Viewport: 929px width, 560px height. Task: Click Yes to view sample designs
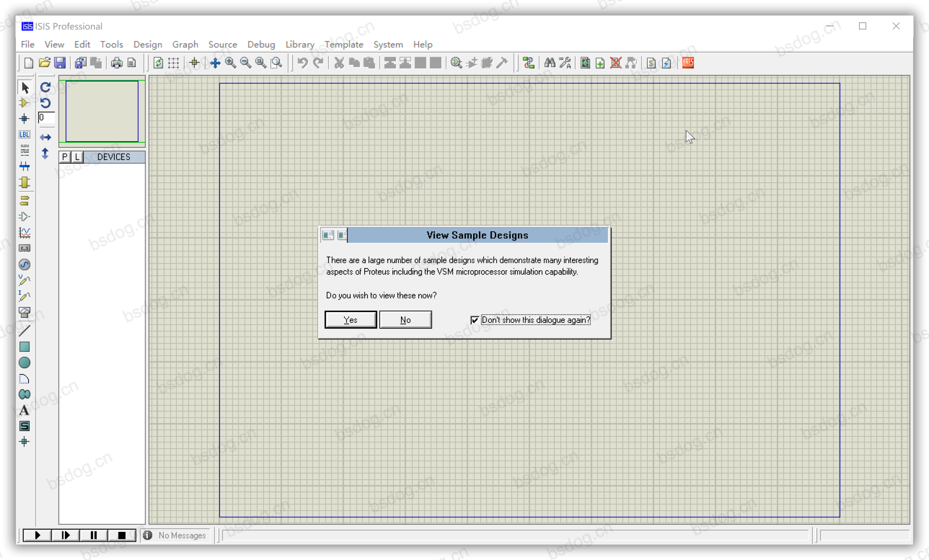click(350, 320)
